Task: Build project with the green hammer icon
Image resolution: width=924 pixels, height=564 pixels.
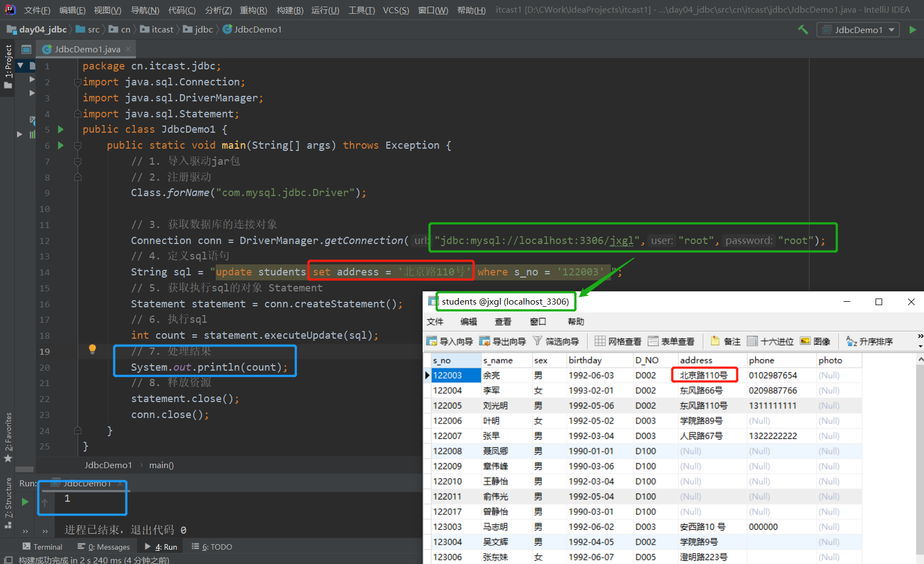Action: point(803,30)
